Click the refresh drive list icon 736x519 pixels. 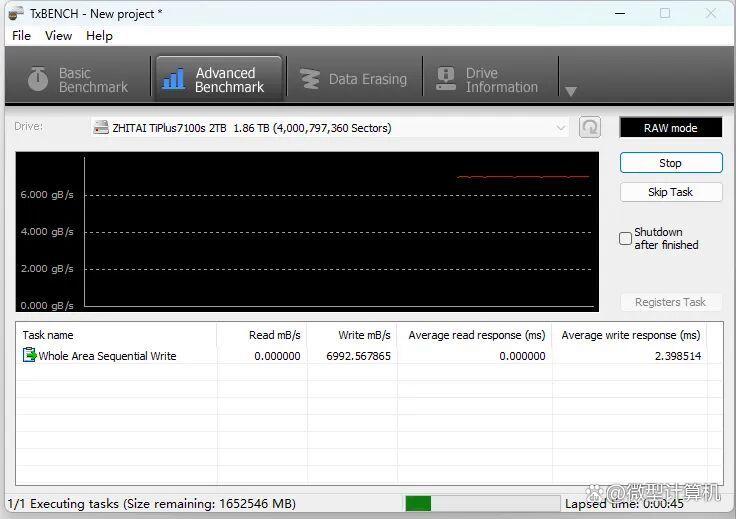pos(590,127)
